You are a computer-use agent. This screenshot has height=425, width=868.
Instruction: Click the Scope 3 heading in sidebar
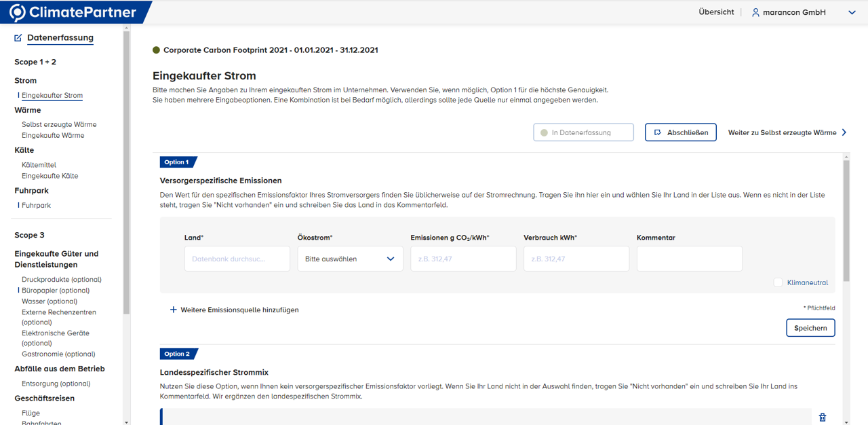(x=30, y=235)
